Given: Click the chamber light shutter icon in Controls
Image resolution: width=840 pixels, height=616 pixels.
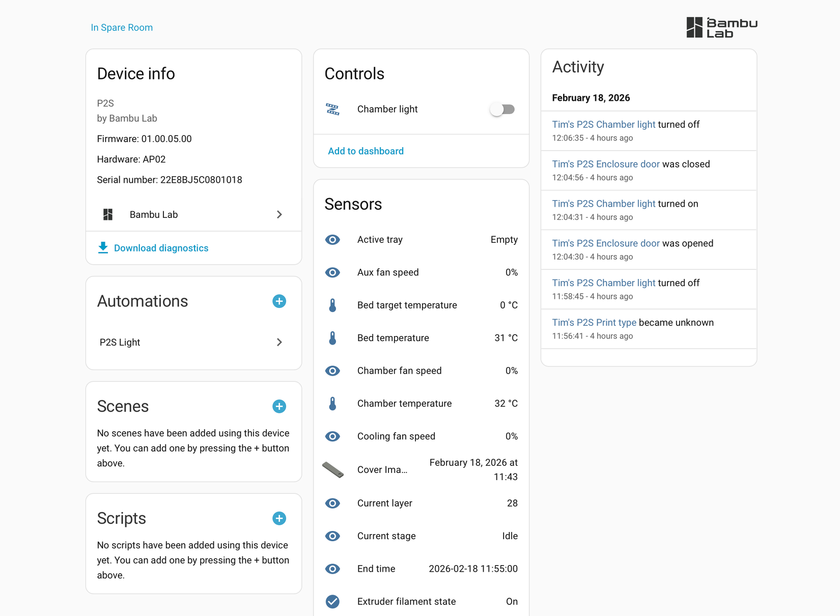Looking at the screenshot, I should pyautogui.click(x=332, y=109).
